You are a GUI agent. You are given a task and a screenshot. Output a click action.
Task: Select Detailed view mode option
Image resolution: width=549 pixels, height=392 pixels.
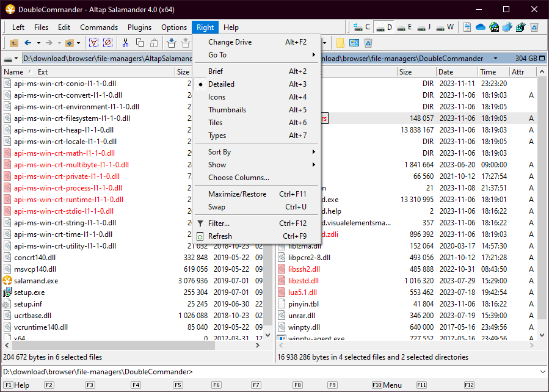tap(221, 84)
